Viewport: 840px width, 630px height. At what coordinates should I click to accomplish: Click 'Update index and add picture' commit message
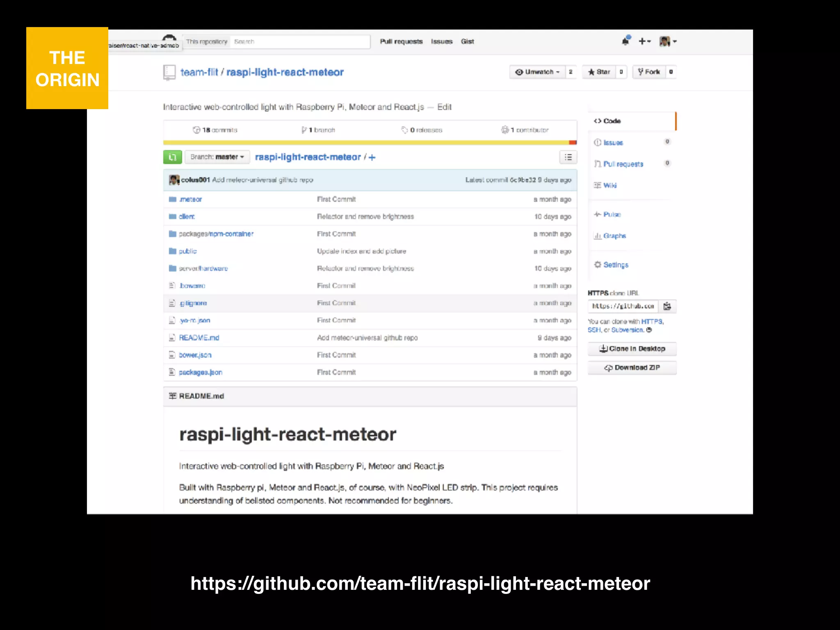click(361, 251)
